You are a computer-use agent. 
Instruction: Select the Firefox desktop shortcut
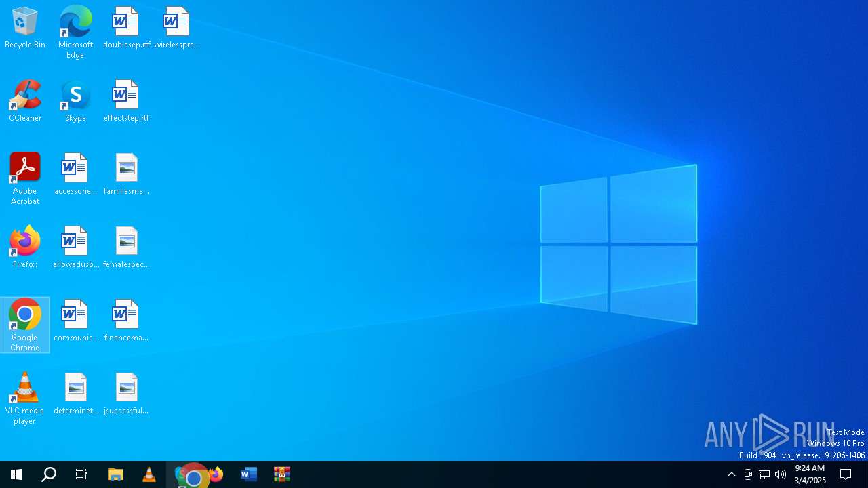tap(25, 248)
